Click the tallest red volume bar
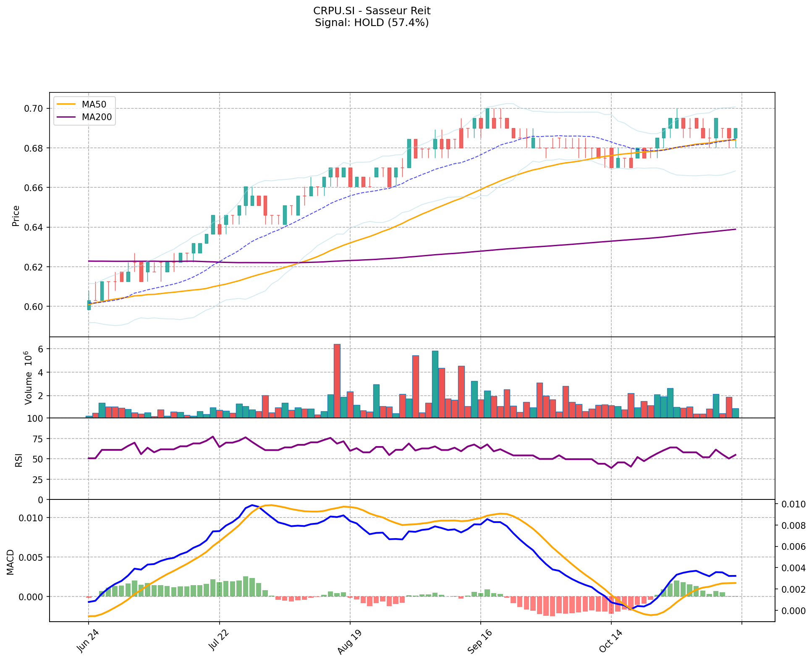Image resolution: width=812 pixels, height=662 pixels. [337, 380]
